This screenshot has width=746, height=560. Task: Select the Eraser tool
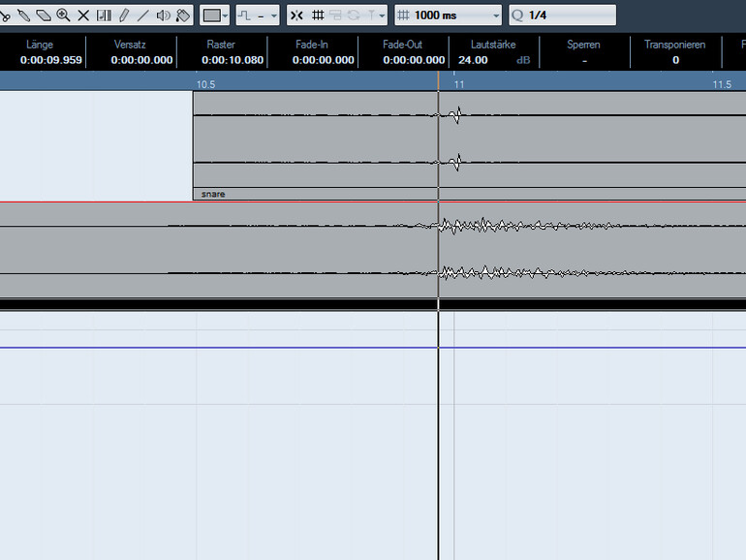(x=44, y=16)
